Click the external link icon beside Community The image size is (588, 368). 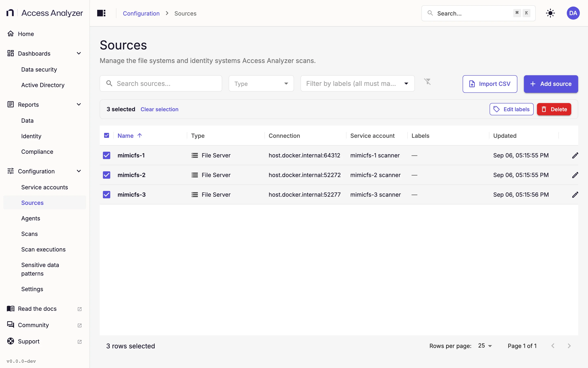pos(79,325)
